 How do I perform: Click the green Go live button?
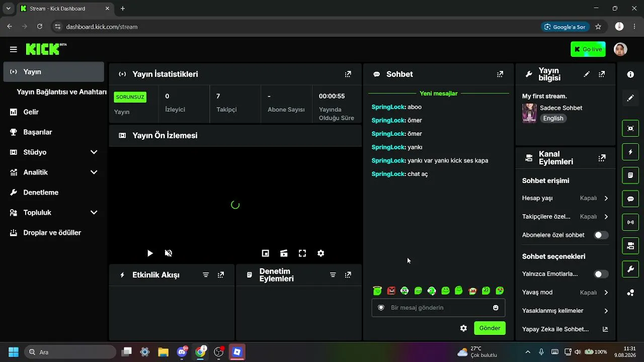(x=588, y=49)
